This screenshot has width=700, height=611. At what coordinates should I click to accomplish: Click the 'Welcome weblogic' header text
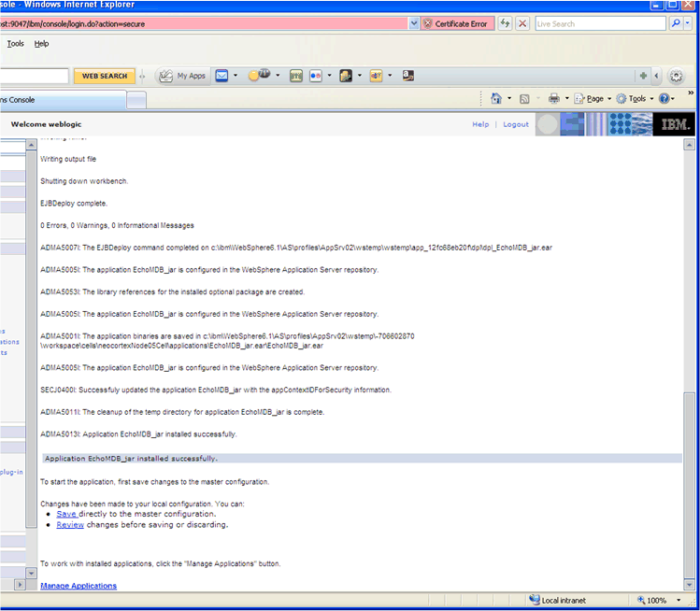coord(46,124)
